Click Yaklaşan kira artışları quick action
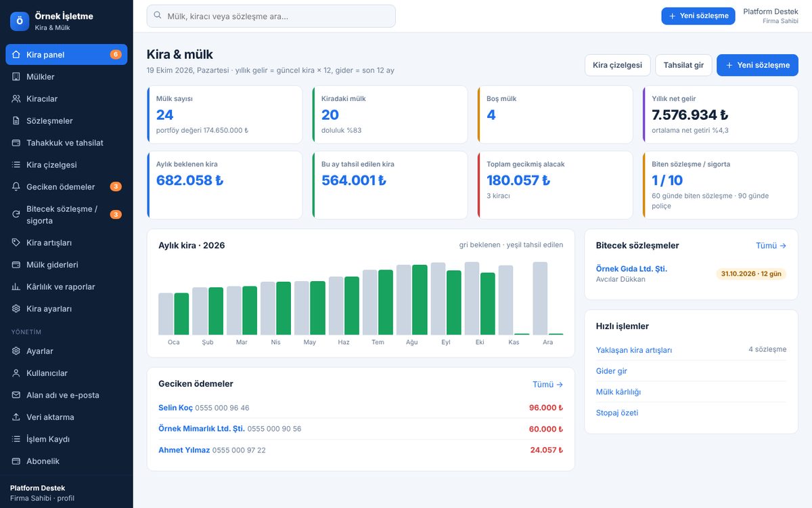Image resolution: width=812 pixels, height=508 pixels. click(x=634, y=350)
